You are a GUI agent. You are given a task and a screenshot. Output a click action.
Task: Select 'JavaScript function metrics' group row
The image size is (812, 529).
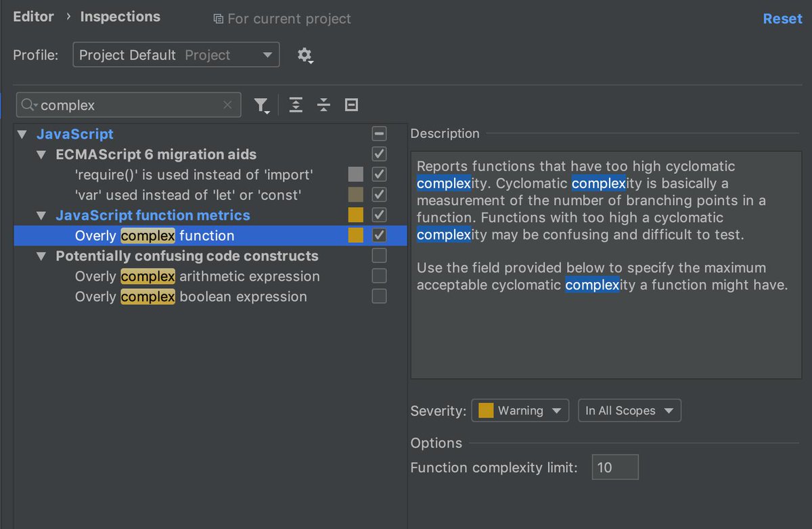coord(210,215)
